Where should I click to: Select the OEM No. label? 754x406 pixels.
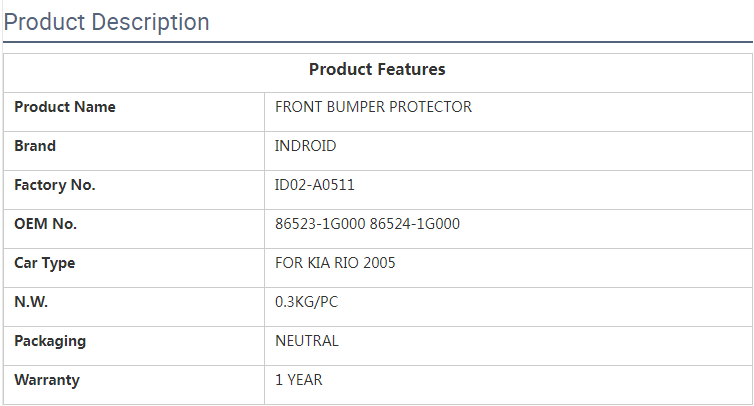point(45,224)
